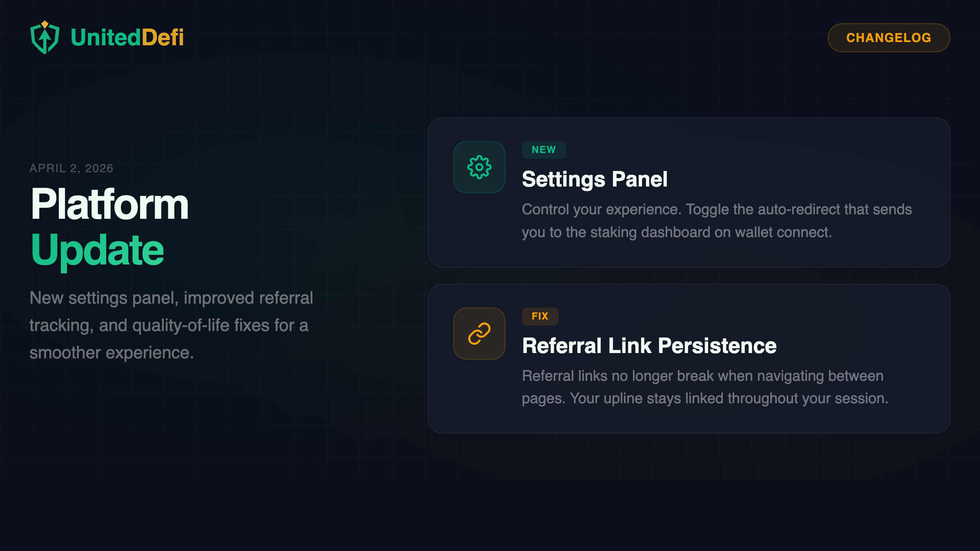Click the APRIL 2, 2026 date label
The width and height of the screenshot is (980, 551).
pos(71,168)
